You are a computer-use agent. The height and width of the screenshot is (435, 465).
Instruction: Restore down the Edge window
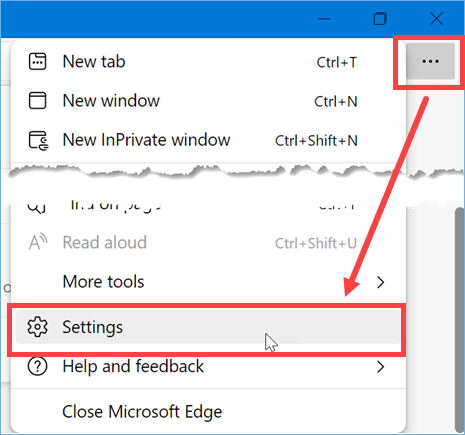[x=380, y=19]
